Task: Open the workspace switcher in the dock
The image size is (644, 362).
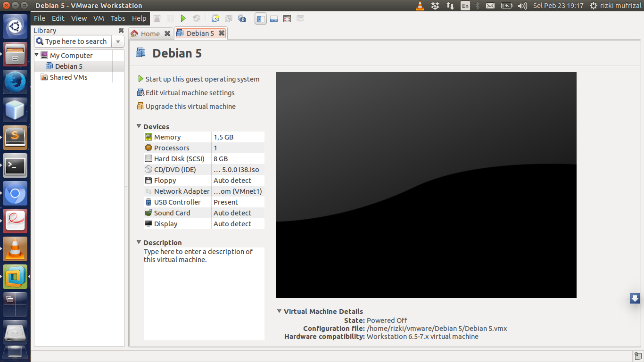Action: 16,304
